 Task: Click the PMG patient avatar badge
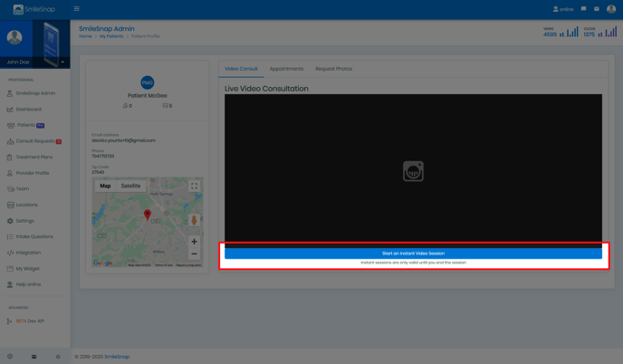pos(148,82)
